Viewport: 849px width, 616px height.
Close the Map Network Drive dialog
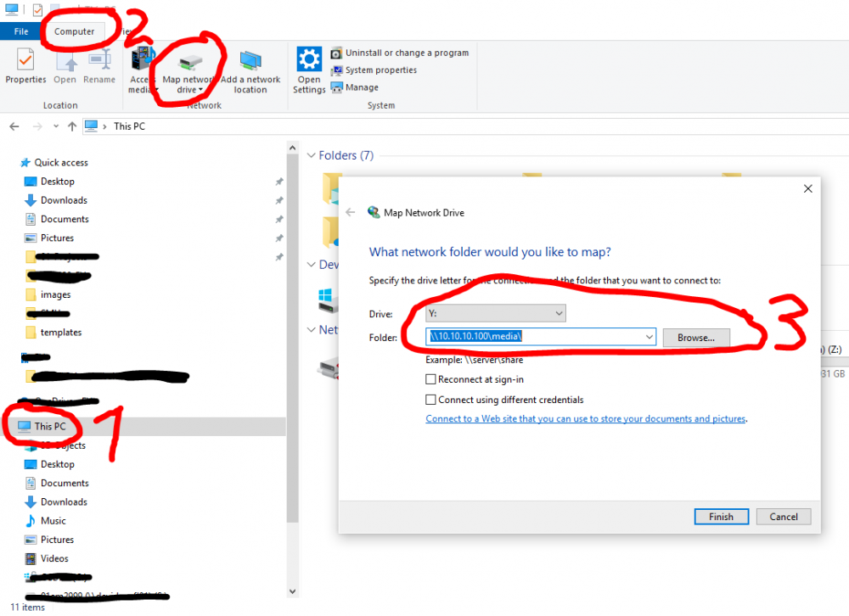[x=808, y=189]
